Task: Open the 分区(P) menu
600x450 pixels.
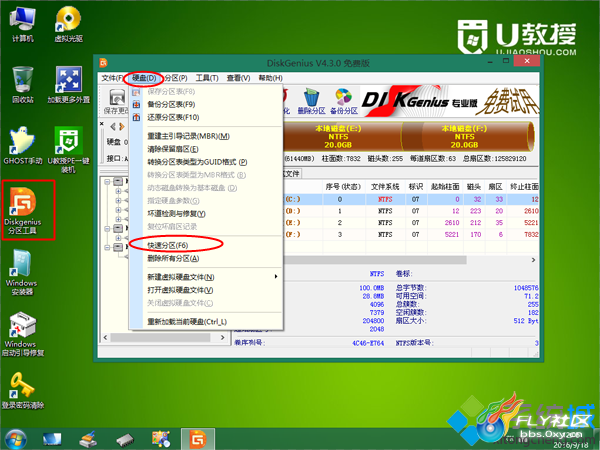Action: (176, 78)
